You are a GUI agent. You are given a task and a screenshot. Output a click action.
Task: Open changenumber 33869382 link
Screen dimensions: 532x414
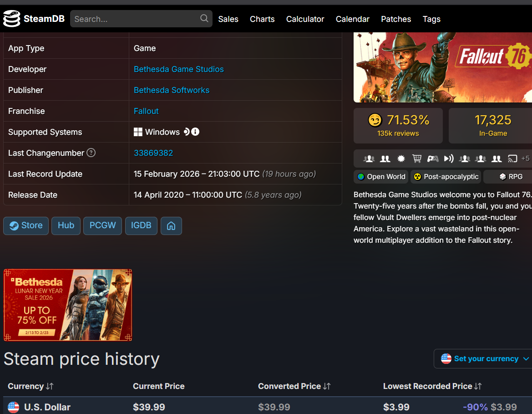tap(153, 153)
